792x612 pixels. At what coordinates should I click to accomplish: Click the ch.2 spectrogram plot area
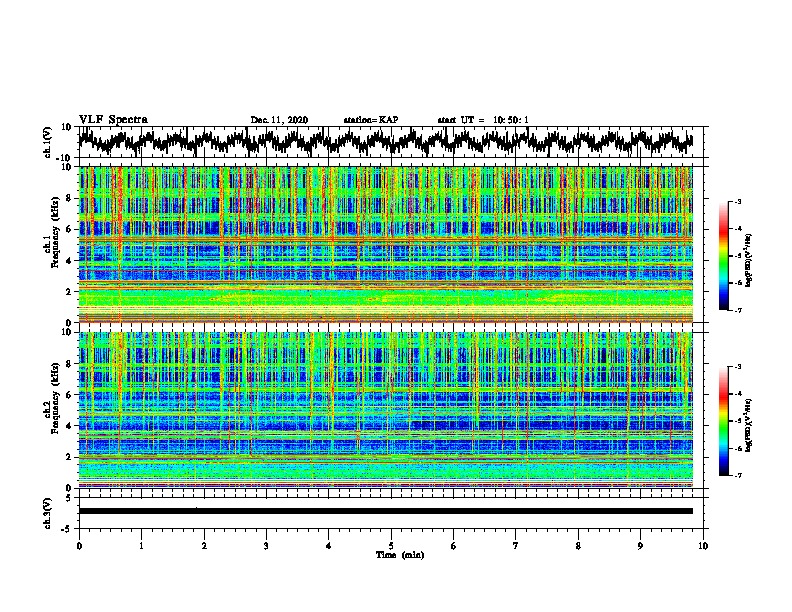[386, 410]
